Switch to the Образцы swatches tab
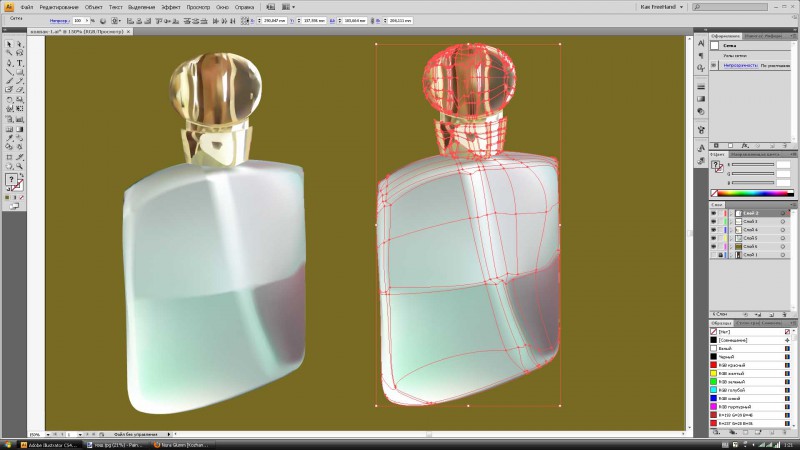 (x=721, y=322)
